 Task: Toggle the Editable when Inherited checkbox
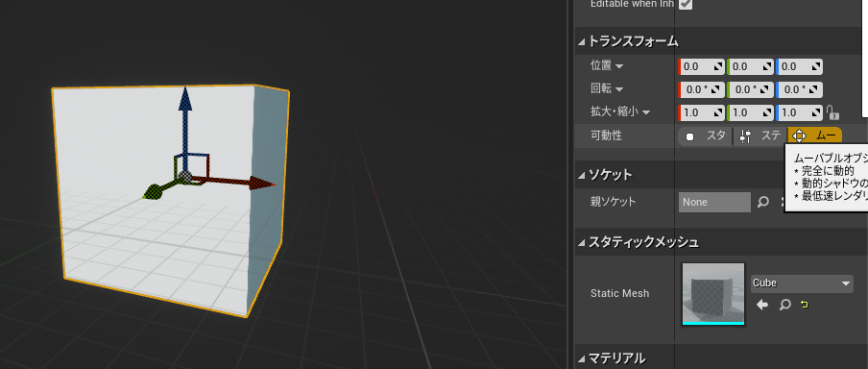click(686, 4)
